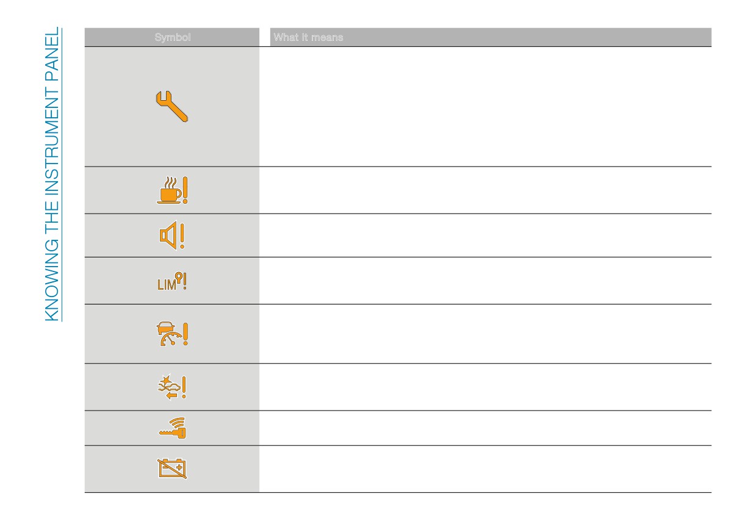Image resolution: width=756 pixels, height=532 pixels.
Task: Select the blank meaning cell for coffee cup row
Action: click(x=486, y=190)
